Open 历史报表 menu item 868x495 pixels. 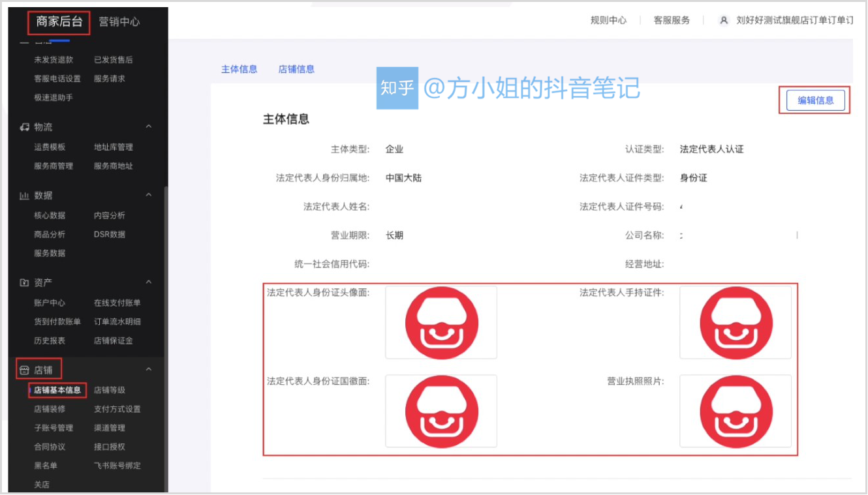pyautogui.click(x=50, y=341)
